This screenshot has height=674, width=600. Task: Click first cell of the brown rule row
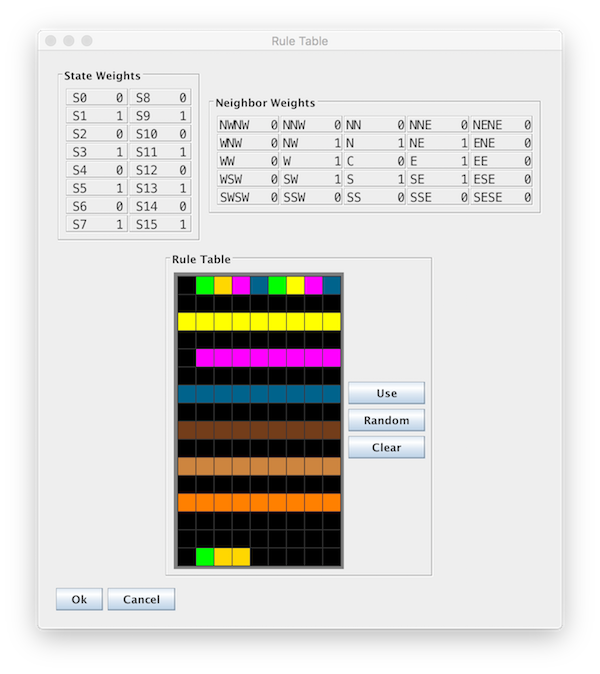tap(187, 430)
